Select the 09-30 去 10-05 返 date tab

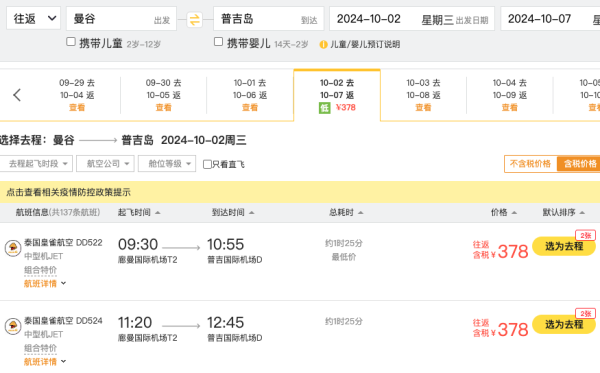(x=163, y=95)
